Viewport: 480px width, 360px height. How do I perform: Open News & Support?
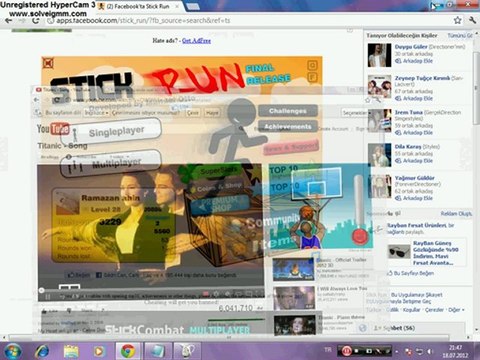click(x=291, y=147)
